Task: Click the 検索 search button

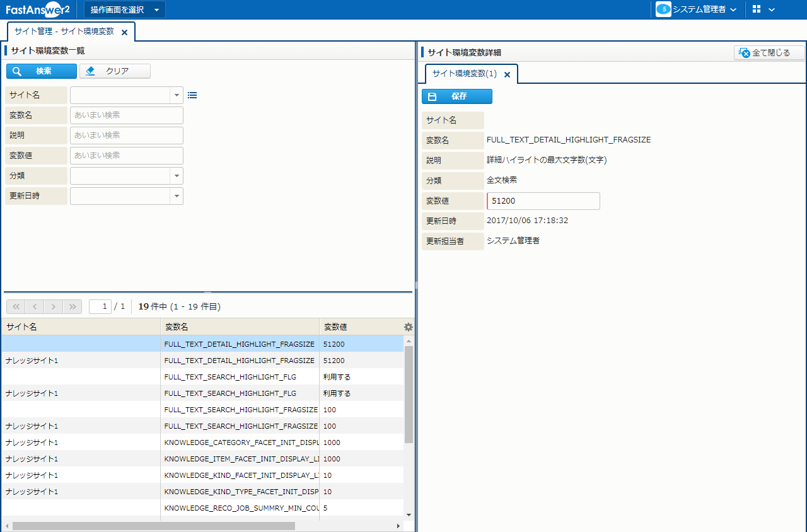Action: pos(42,71)
